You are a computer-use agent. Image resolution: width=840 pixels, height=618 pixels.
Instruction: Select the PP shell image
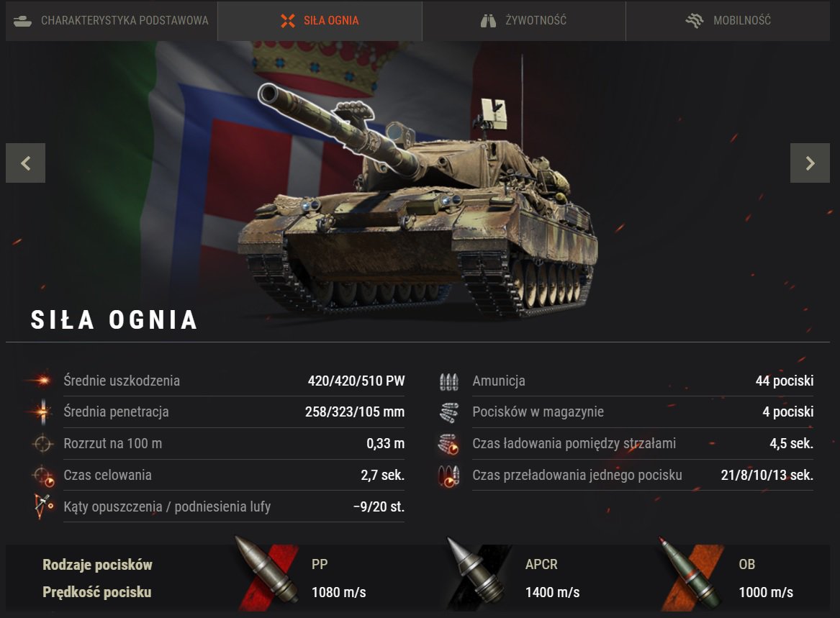pyautogui.click(x=267, y=571)
